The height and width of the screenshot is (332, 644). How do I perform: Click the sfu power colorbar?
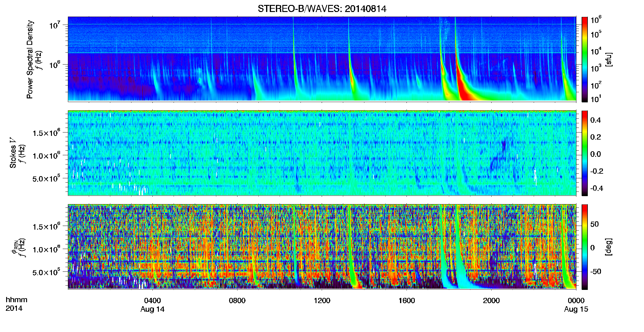click(585, 59)
